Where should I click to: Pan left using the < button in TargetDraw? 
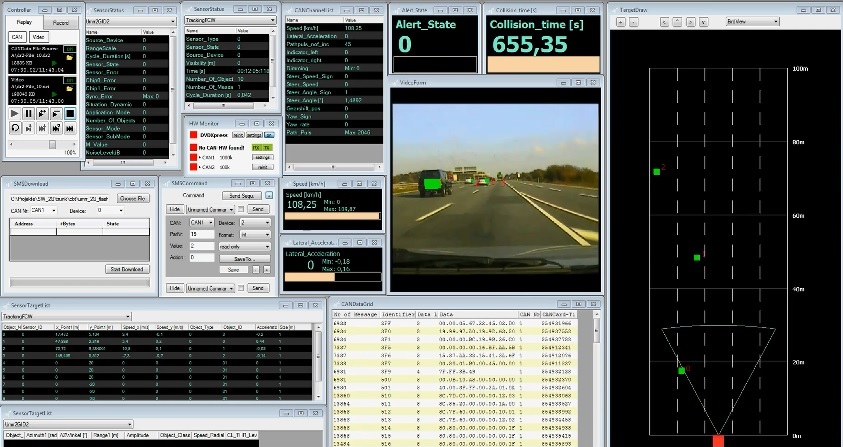coord(664,22)
